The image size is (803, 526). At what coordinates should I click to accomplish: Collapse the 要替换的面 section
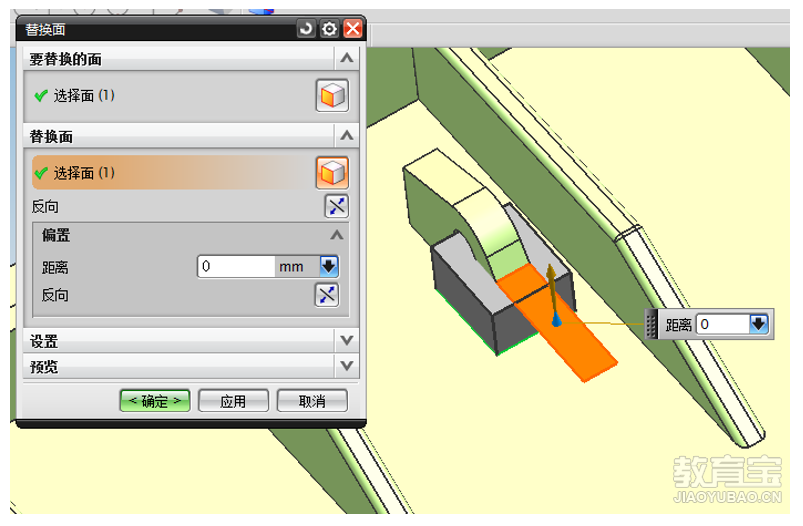[x=347, y=58]
